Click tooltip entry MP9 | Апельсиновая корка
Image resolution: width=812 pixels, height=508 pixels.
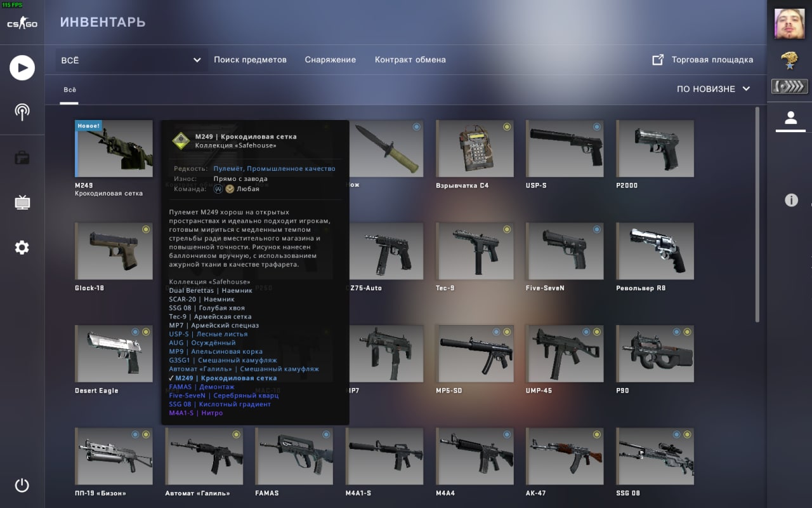(x=216, y=352)
